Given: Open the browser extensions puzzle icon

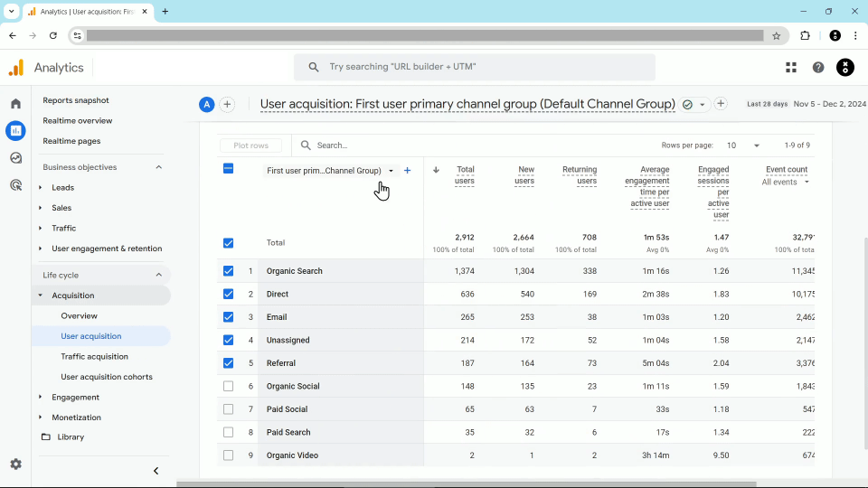Looking at the screenshot, I should click(x=805, y=35).
